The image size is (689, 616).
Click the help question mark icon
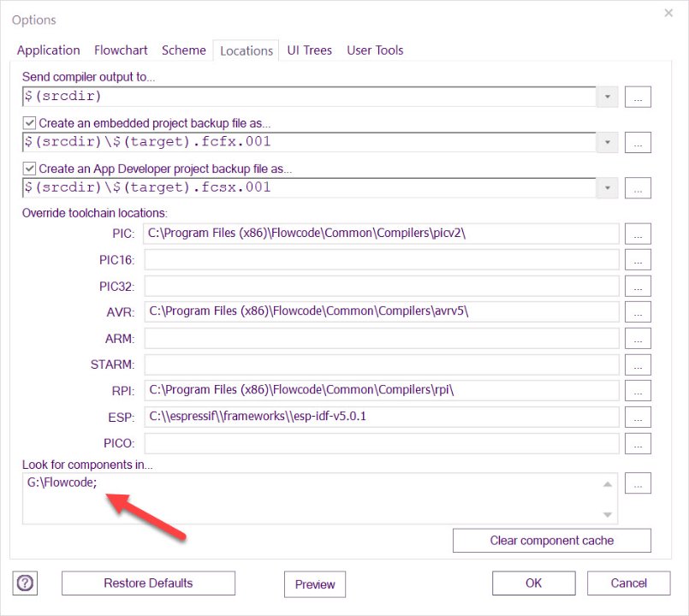[x=26, y=583]
